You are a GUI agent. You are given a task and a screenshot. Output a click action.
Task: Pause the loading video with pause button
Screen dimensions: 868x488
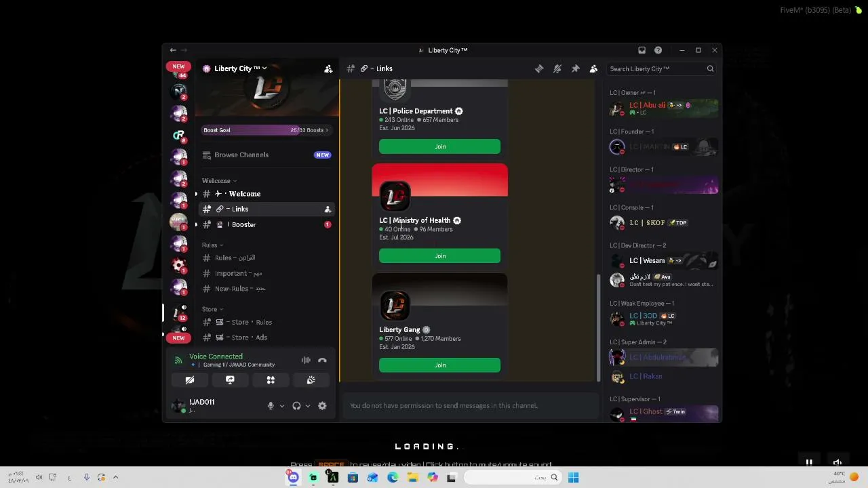809,462
